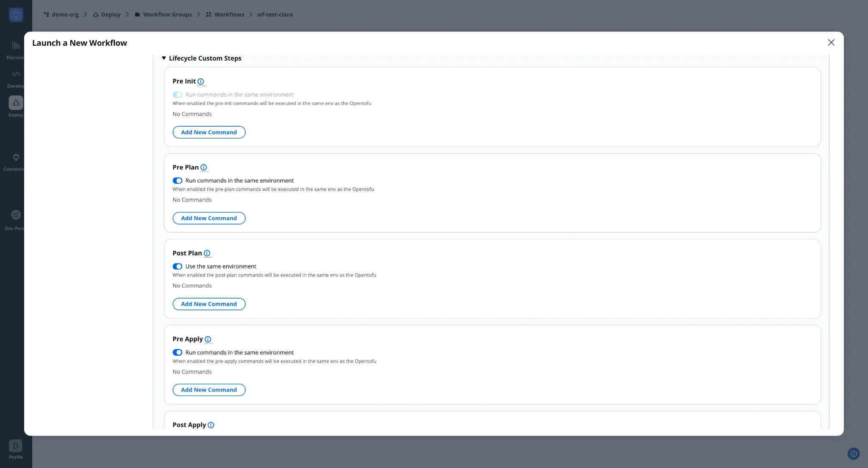Viewport: 868px width, 468px height.
Task: Click the Post Apply info icon
Action: (x=211, y=425)
